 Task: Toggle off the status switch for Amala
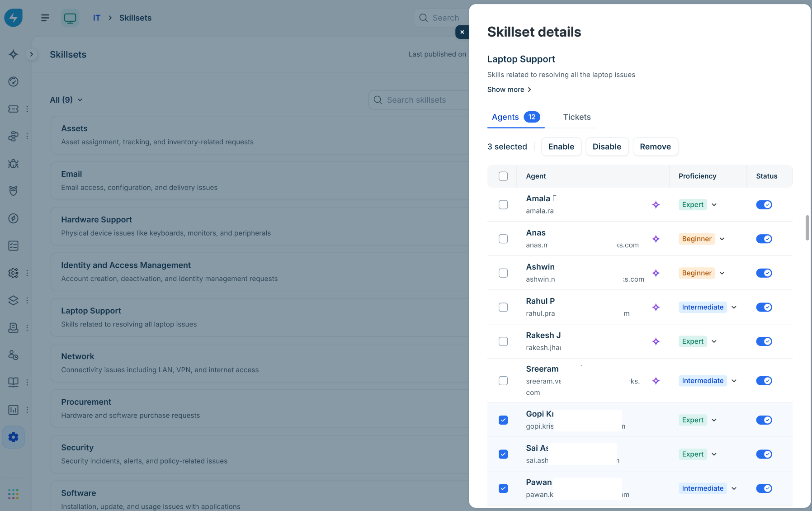764,205
